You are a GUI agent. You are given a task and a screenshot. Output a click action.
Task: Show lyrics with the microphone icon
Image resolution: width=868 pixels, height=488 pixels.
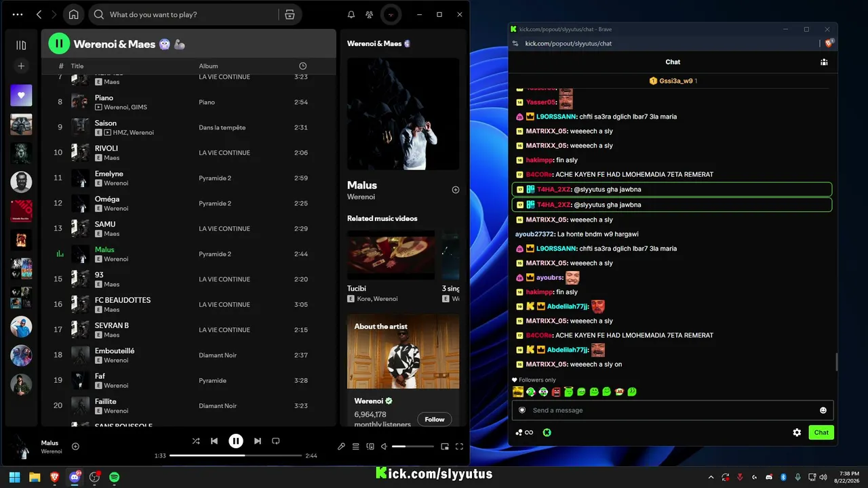341,447
